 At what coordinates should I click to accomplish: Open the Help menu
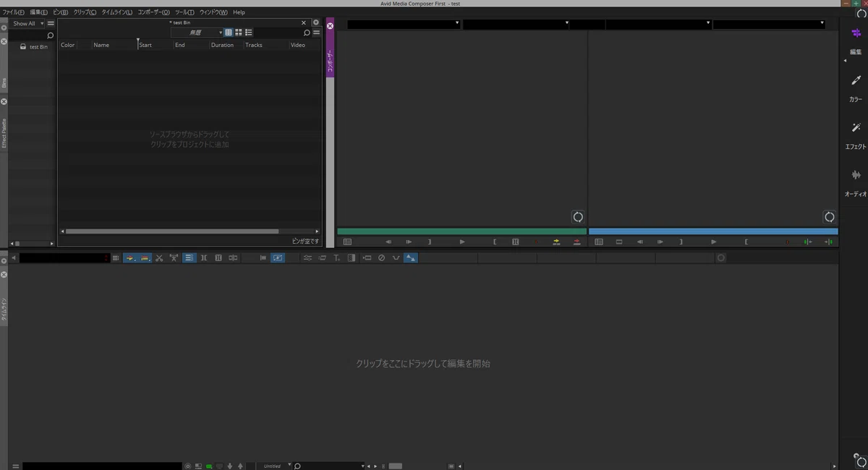(239, 12)
